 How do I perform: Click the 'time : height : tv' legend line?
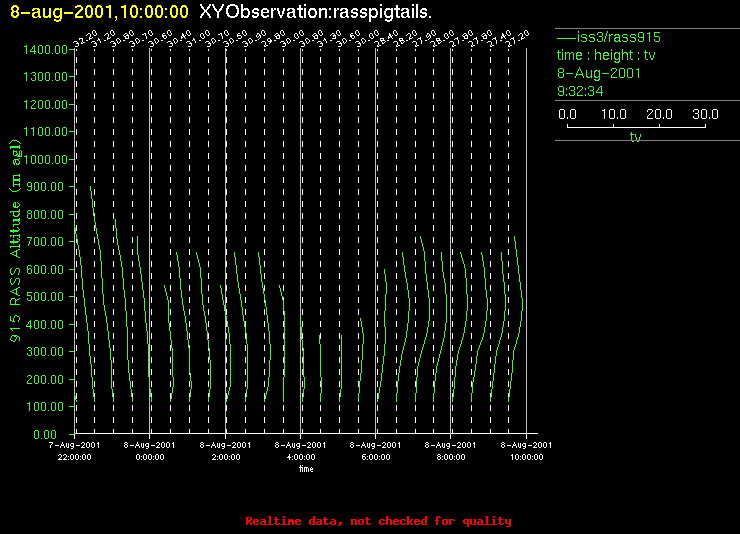[x=606, y=55]
